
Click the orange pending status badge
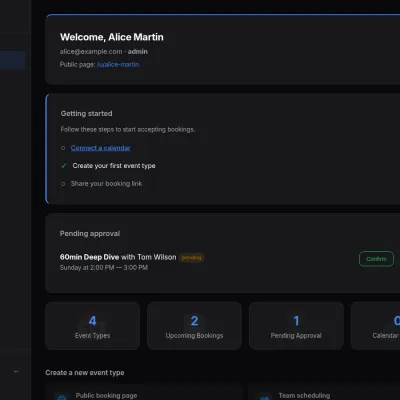point(192,258)
